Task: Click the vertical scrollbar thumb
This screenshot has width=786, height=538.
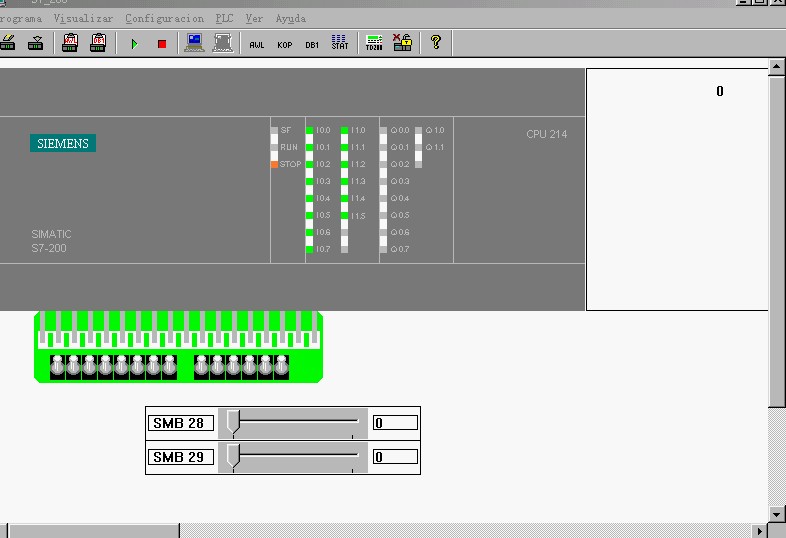Action: [x=776, y=241]
